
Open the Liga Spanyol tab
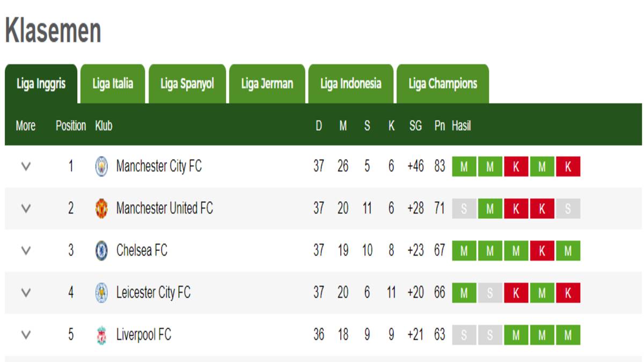[187, 84]
